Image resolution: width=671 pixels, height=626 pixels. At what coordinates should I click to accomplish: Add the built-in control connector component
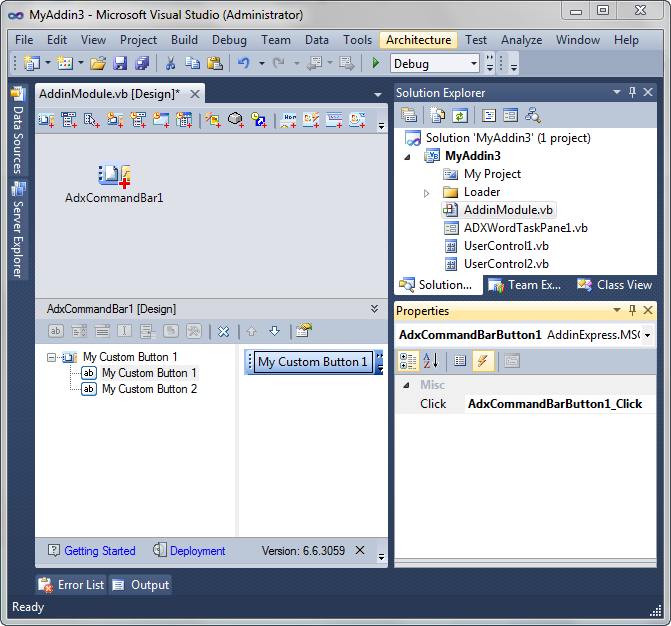[x=213, y=120]
